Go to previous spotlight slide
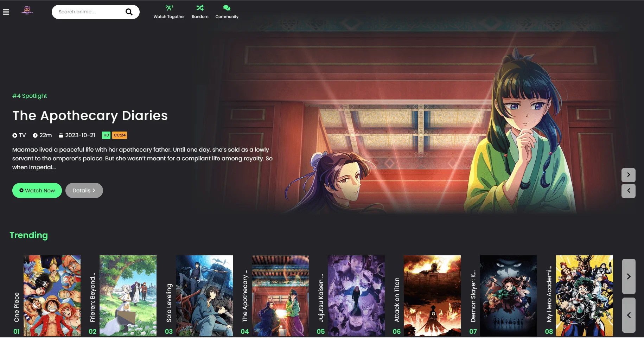Screen dimensions: 644x338 [x=628, y=191]
